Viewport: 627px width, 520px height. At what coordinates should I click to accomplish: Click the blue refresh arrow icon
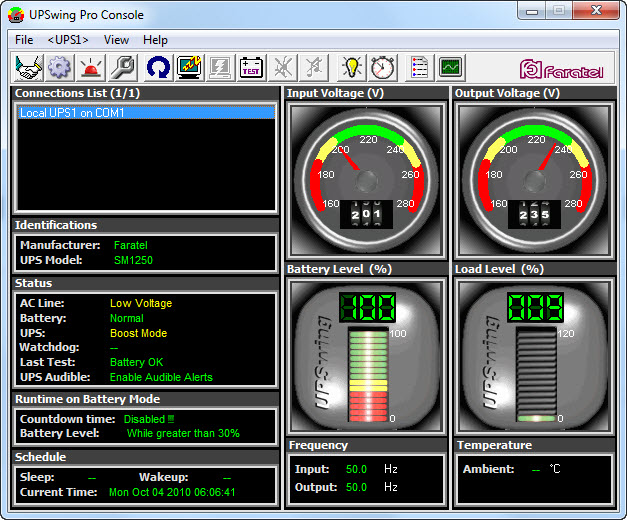click(x=158, y=67)
